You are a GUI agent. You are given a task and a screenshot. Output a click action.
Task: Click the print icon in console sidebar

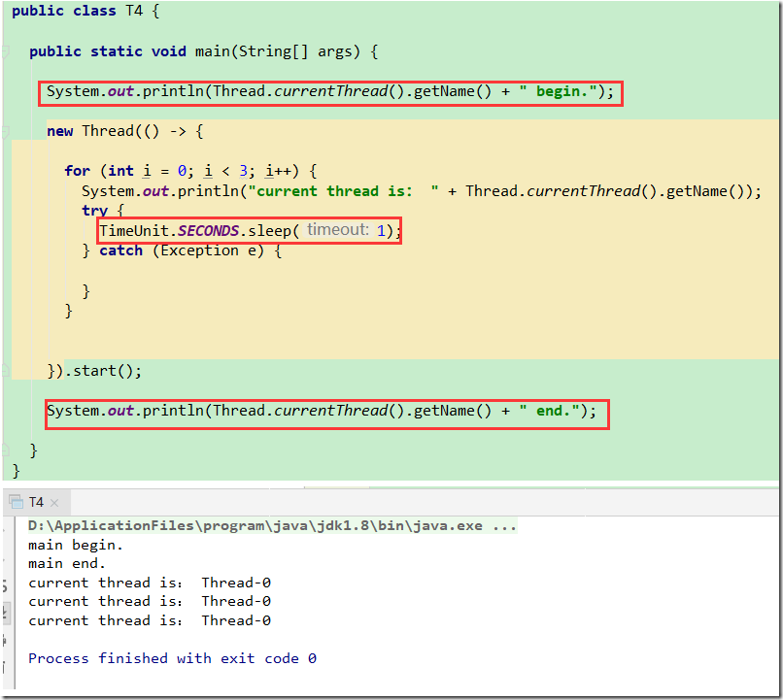[5, 641]
